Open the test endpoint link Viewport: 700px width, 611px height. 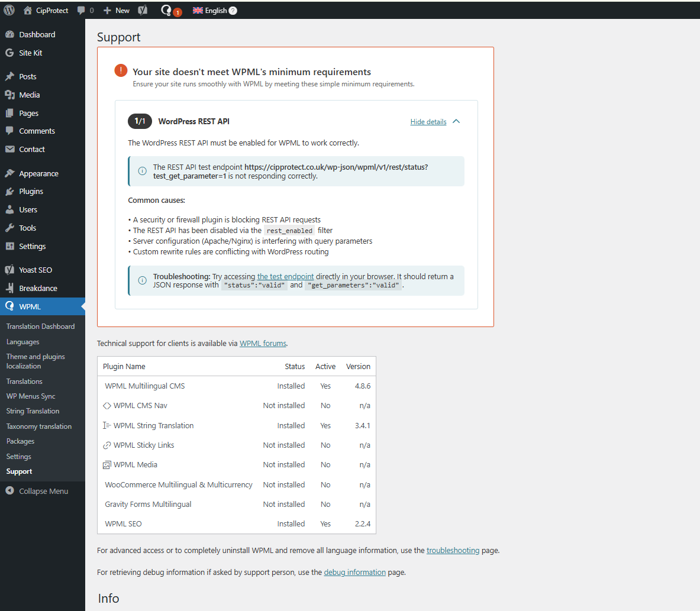tap(285, 276)
